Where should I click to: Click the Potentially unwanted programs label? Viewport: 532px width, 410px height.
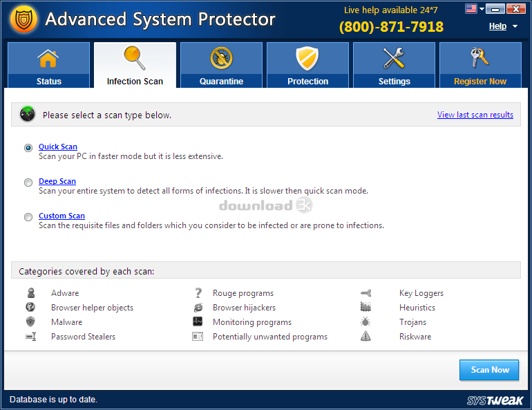point(270,337)
